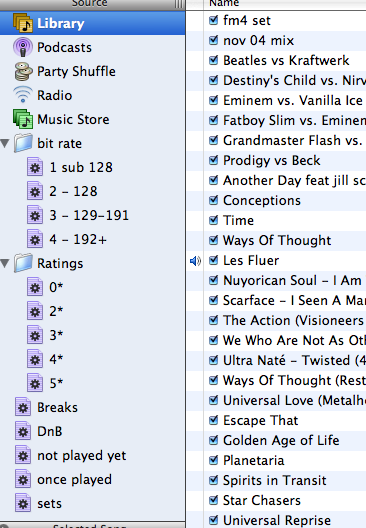
Task: Select the 5* ratings playlist icon
Action: pos(35,383)
